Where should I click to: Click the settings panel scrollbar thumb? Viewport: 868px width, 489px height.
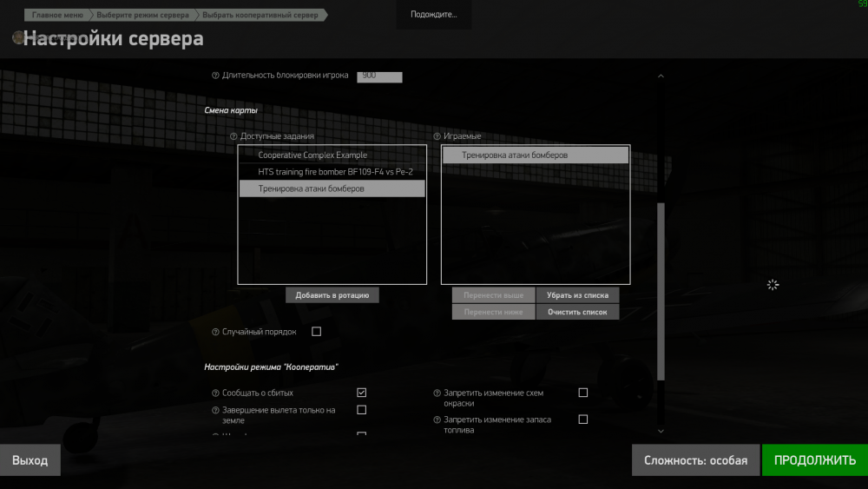pos(661,292)
